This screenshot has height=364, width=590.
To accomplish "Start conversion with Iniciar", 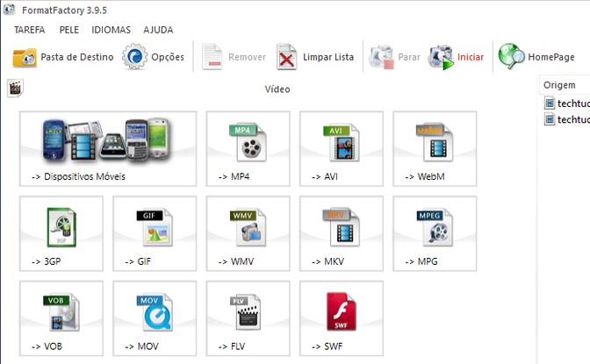I will coord(456,57).
